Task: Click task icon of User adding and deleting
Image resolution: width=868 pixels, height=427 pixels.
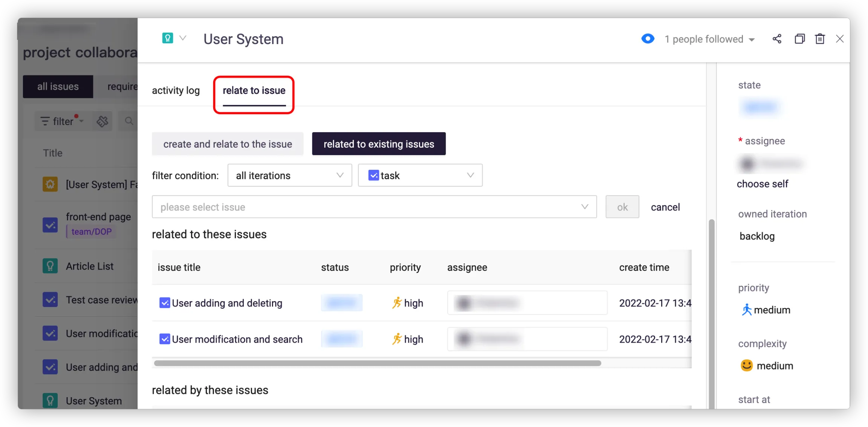Action: point(165,303)
